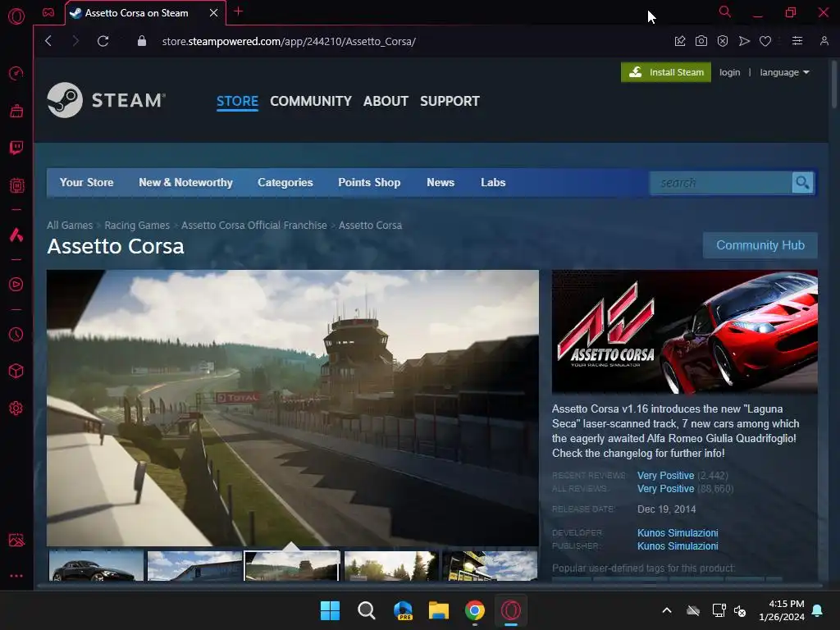Close the Assetto Corsa on Steam tab
The height and width of the screenshot is (630, 840).
pos(214,13)
